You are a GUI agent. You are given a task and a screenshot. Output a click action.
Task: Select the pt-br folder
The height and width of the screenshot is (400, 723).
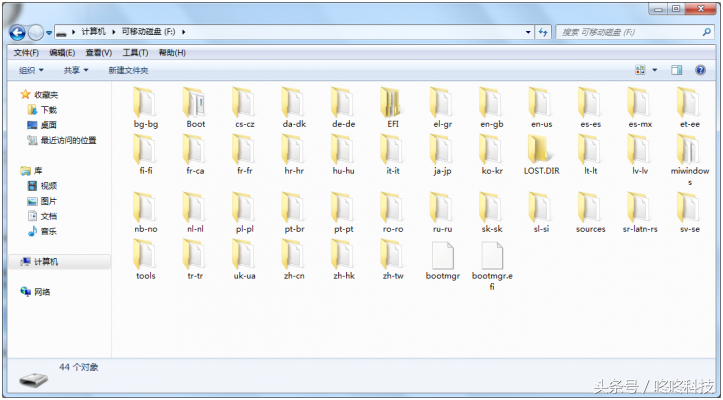pyautogui.click(x=294, y=212)
